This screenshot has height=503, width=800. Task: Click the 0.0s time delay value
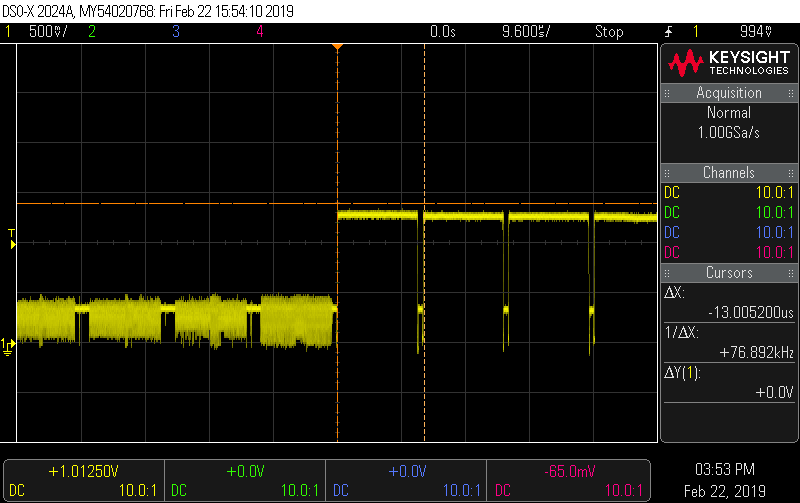[x=443, y=32]
